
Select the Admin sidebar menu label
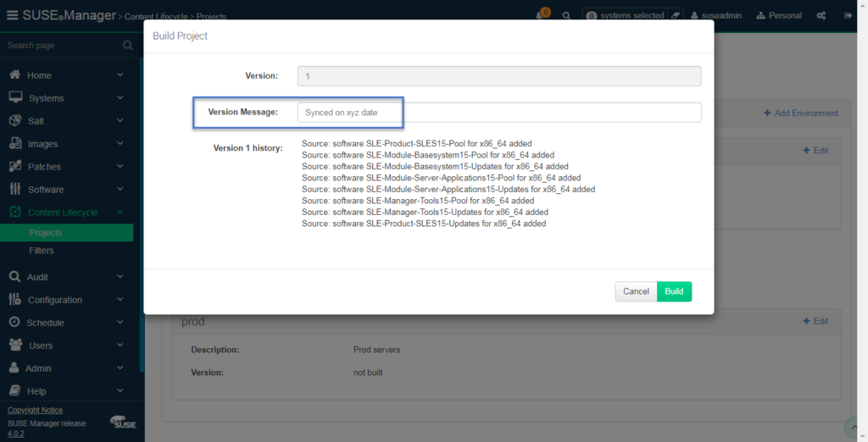[38, 368]
